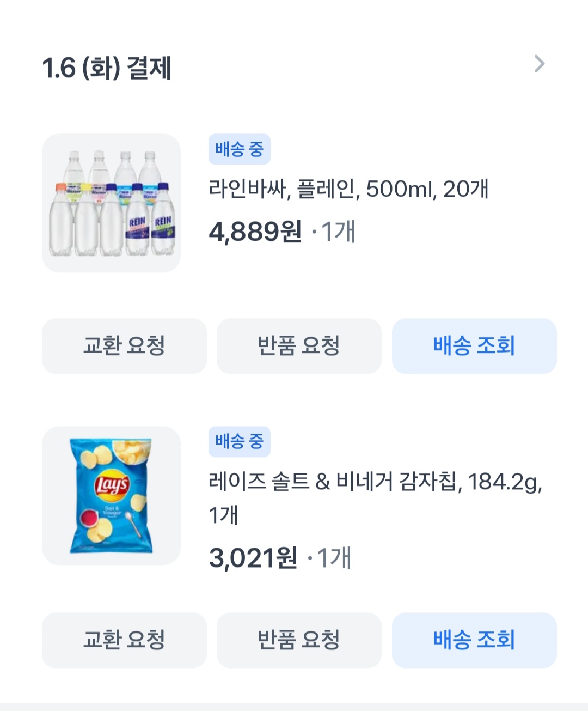Image resolution: width=588 pixels, height=711 pixels.
Task: Open the 라인바싸 플레인 500ml product title
Action: pos(348,189)
